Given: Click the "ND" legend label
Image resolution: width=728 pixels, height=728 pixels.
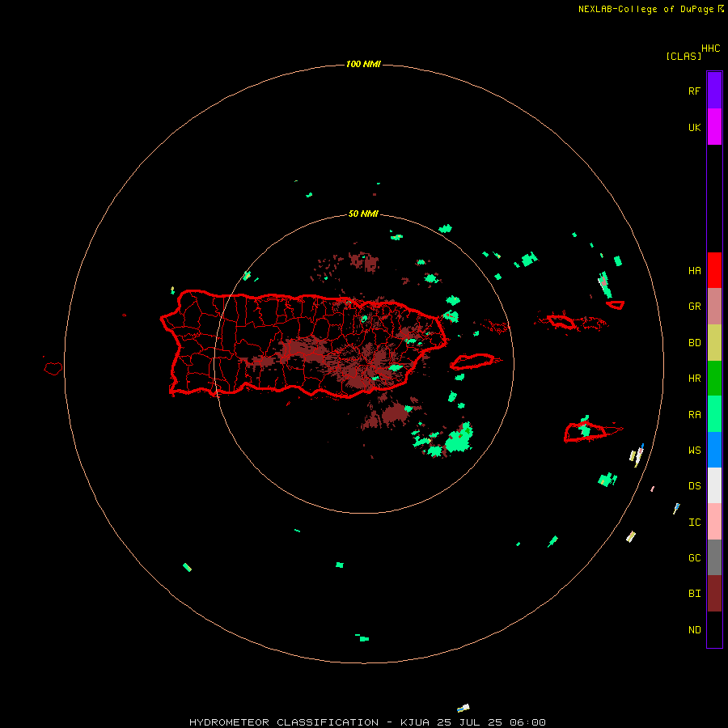Looking at the screenshot, I should (x=694, y=630).
